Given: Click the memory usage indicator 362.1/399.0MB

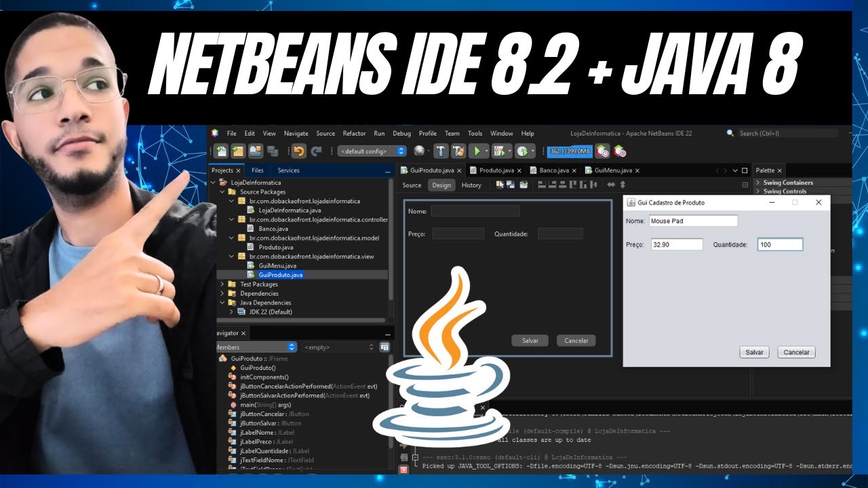Looking at the screenshot, I should click(x=570, y=151).
